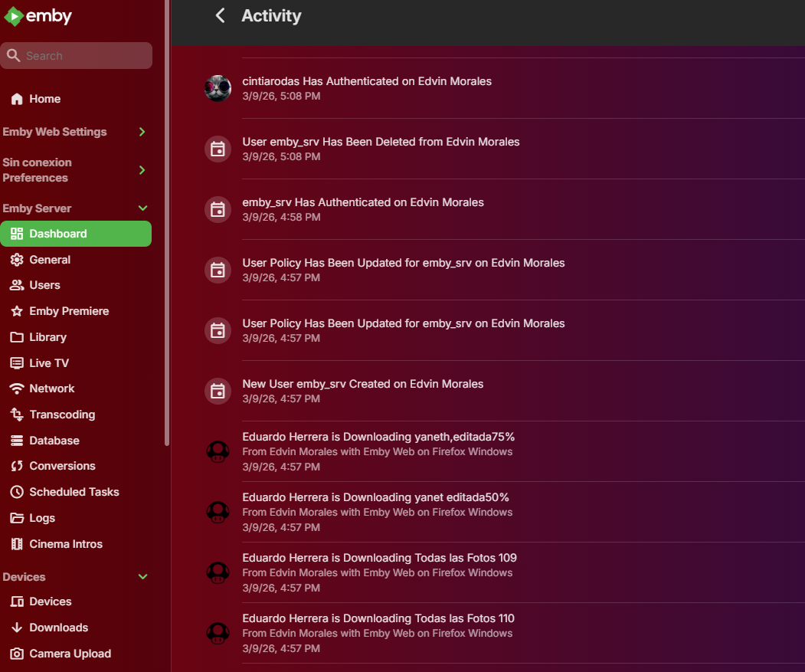The height and width of the screenshot is (672, 805).
Task: Click cintiarodas user avatar thumbnail
Action: click(218, 88)
